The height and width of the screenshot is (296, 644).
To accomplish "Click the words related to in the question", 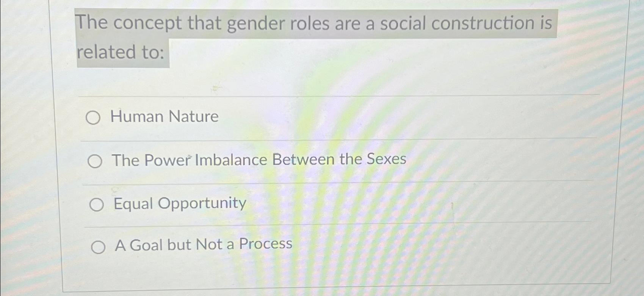I will pos(114,52).
